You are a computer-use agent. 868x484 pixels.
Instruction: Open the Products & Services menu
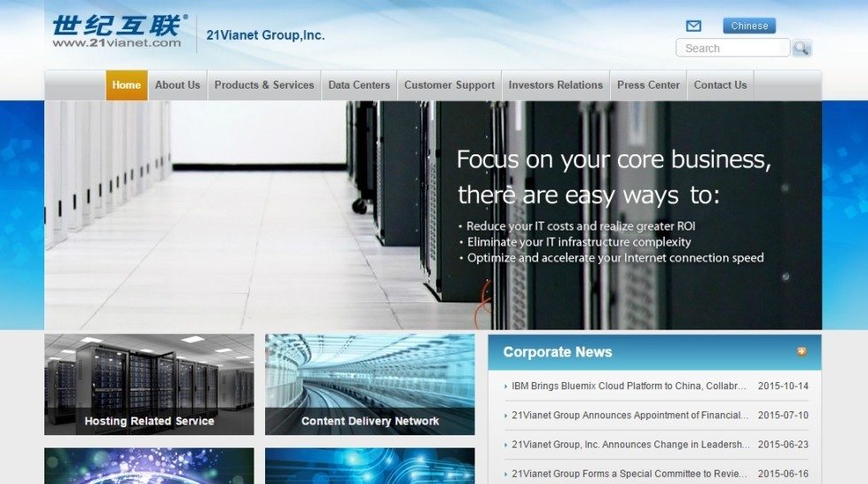pyautogui.click(x=264, y=85)
